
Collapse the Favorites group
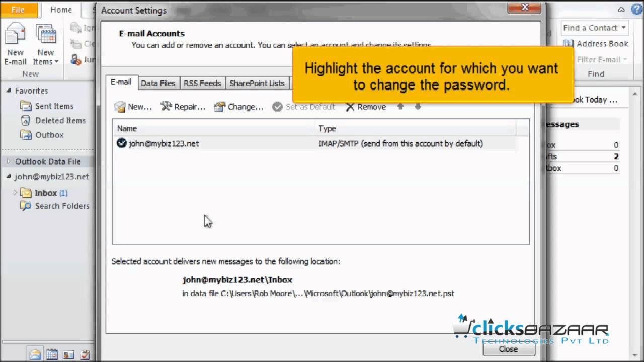click(x=9, y=90)
